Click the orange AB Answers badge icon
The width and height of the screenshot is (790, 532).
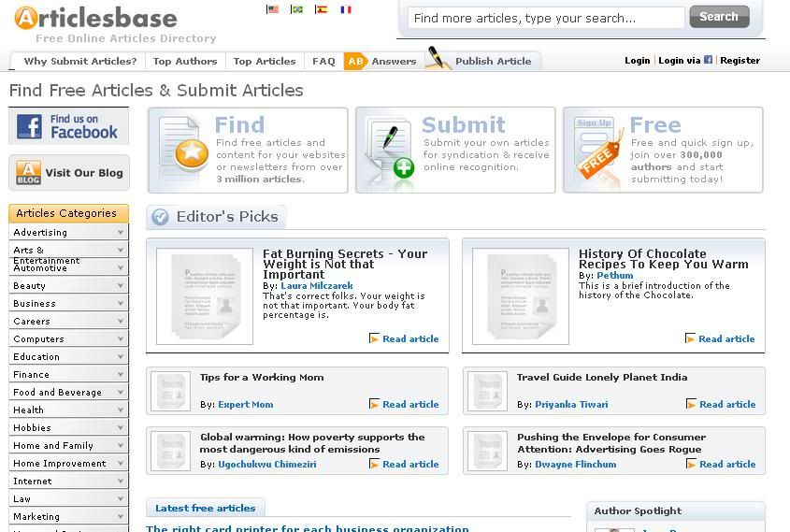(355, 61)
